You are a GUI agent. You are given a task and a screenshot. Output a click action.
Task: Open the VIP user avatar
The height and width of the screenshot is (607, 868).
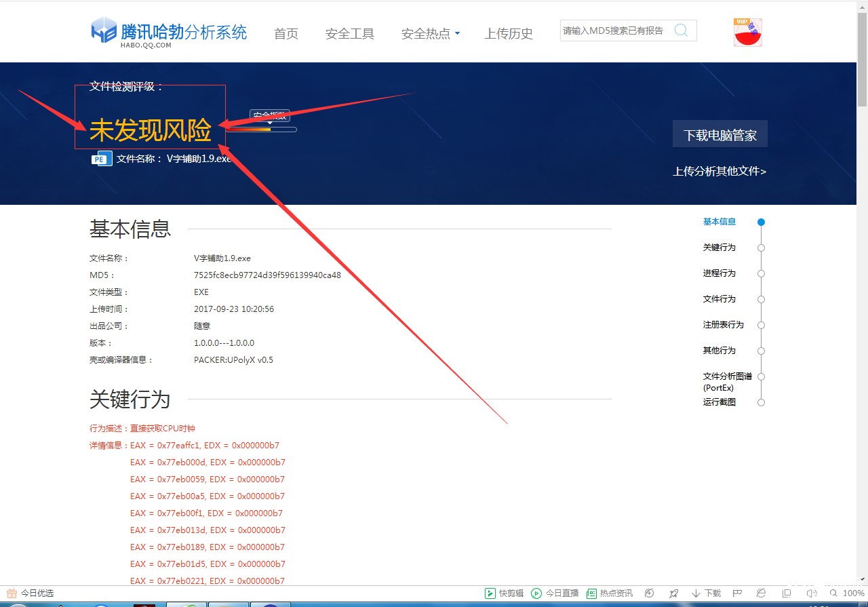tap(747, 33)
